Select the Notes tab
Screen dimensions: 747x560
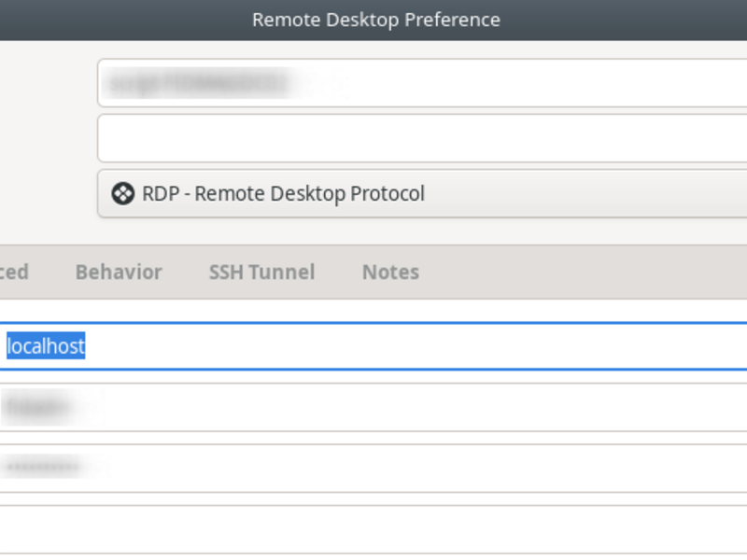[x=390, y=273]
